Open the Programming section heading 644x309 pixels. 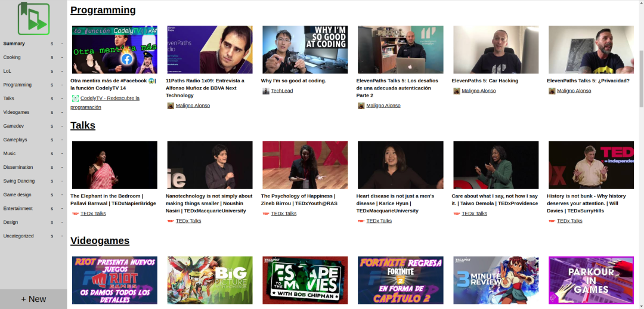click(x=103, y=10)
